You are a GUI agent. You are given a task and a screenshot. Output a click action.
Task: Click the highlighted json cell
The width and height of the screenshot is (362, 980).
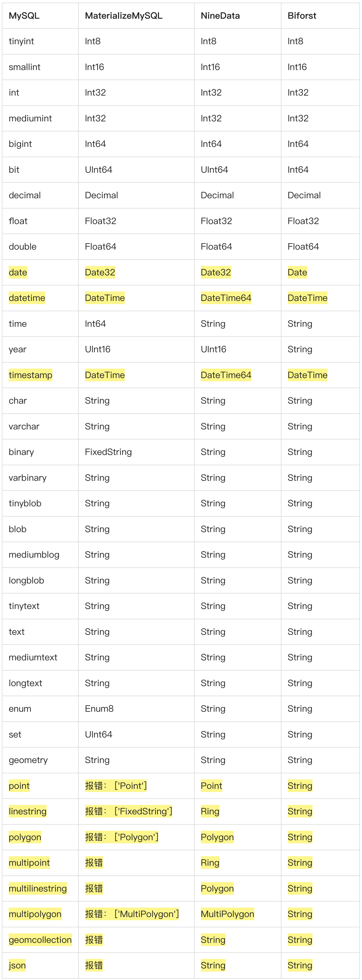point(17,965)
